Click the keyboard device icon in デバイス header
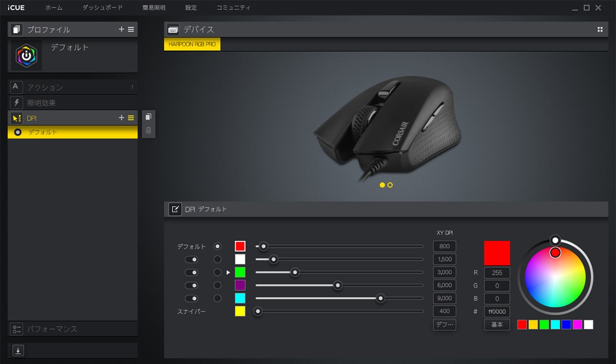The height and width of the screenshot is (364, 616). coord(173,29)
